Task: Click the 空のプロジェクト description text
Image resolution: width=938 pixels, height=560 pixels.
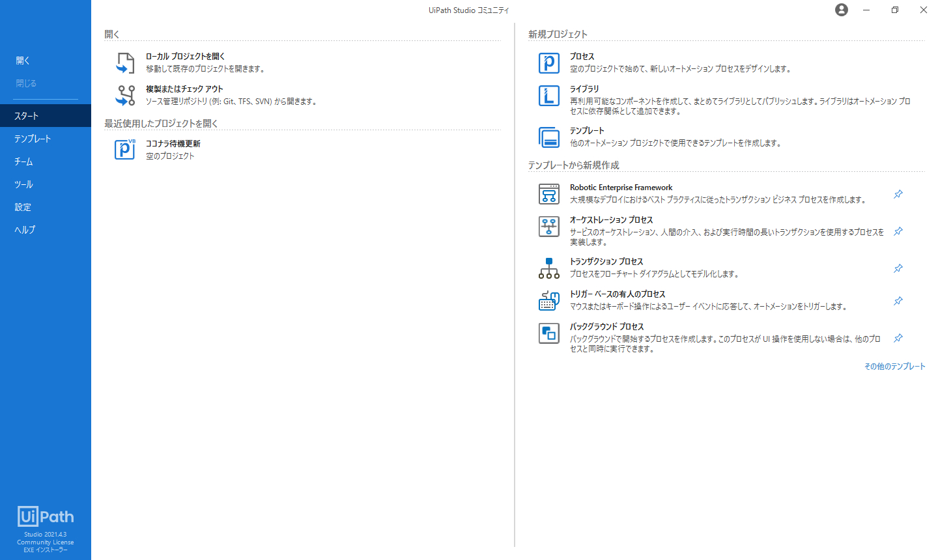Action: [170, 156]
